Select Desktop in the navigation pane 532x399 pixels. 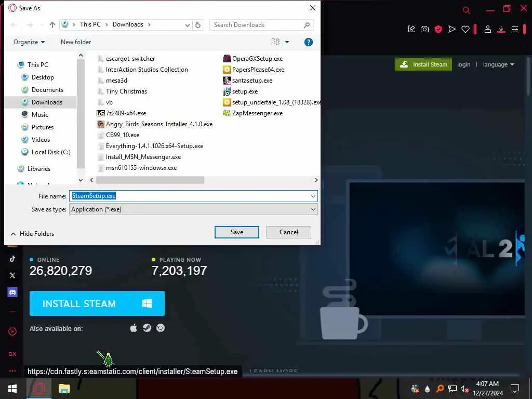pyautogui.click(x=43, y=77)
